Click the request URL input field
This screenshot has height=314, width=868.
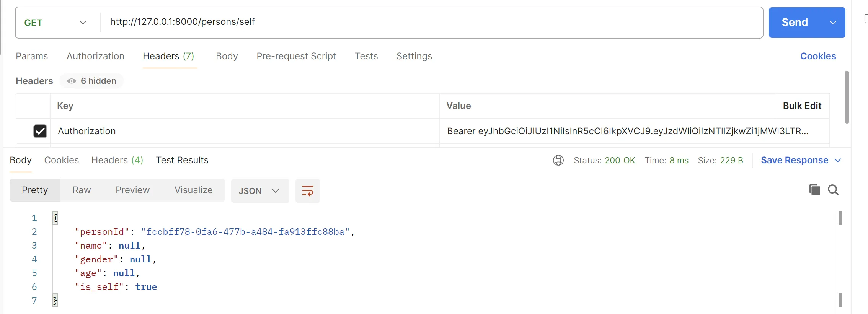click(431, 22)
